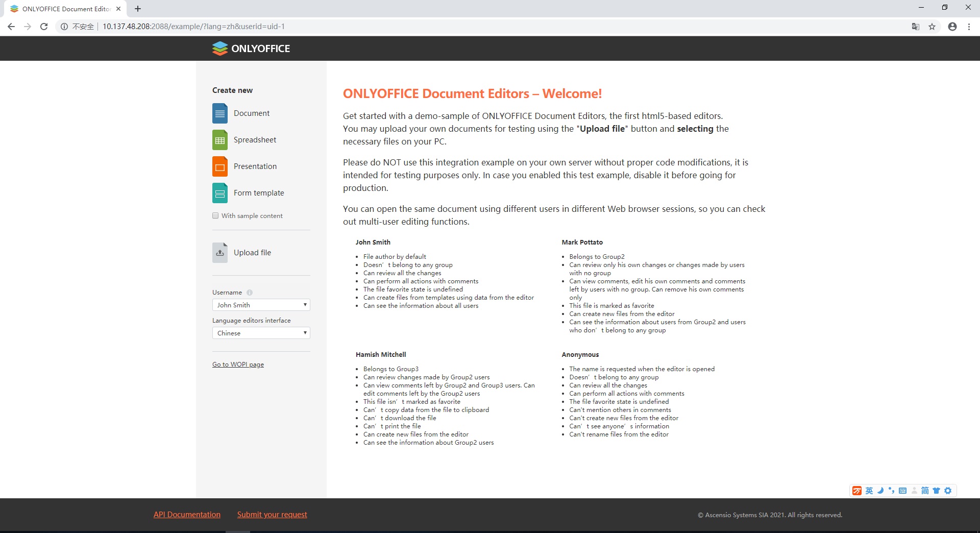
Task: Reload the current page
Action: point(44,27)
